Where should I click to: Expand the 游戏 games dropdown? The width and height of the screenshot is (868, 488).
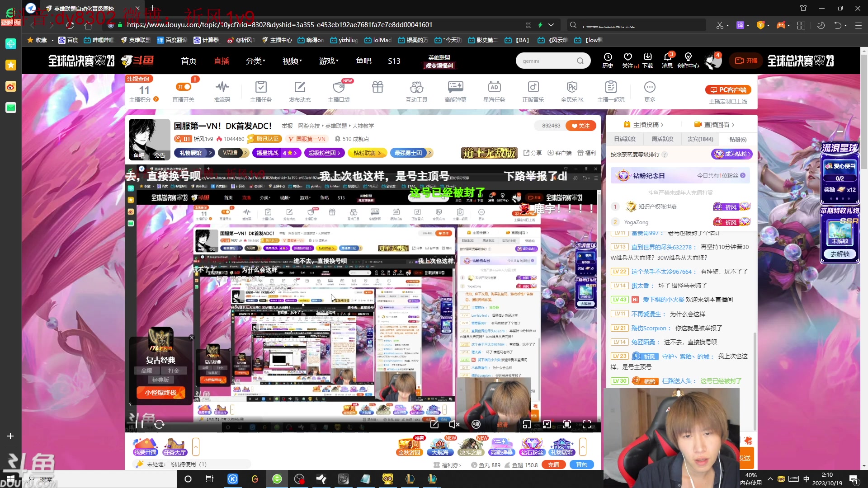(329, 61)
